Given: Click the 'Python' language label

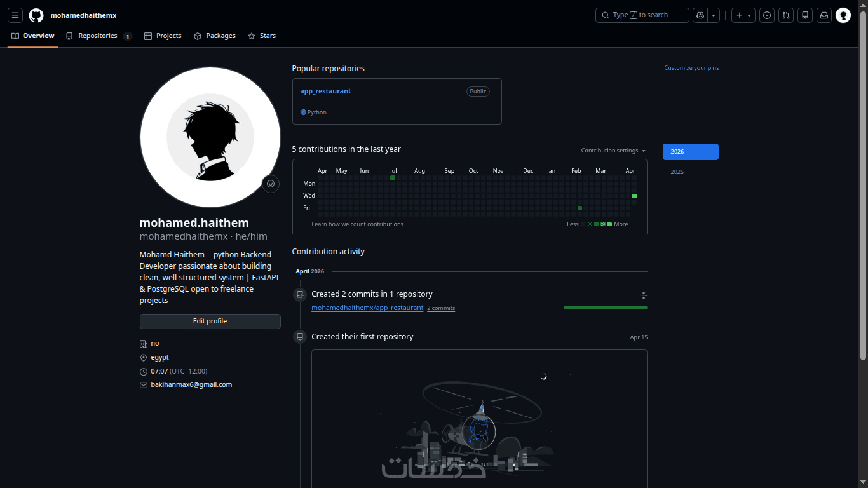Looking at the screenshot, I should click(317, 112).
